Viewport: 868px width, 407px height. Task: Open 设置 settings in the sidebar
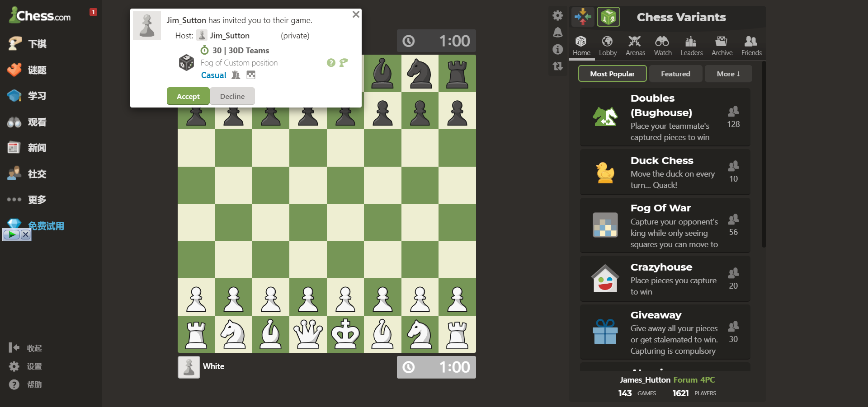pyautogui.click(x=26, y=366)
